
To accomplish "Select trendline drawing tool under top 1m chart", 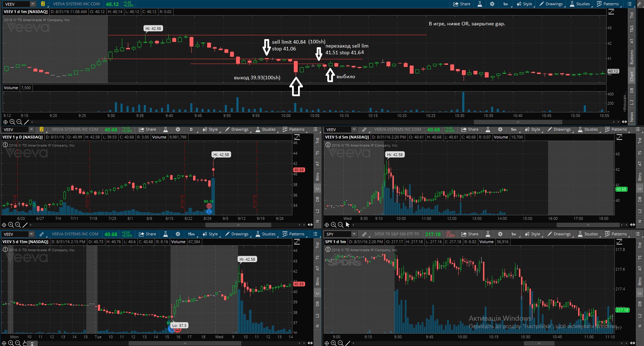I will click(x=26, y=122).
